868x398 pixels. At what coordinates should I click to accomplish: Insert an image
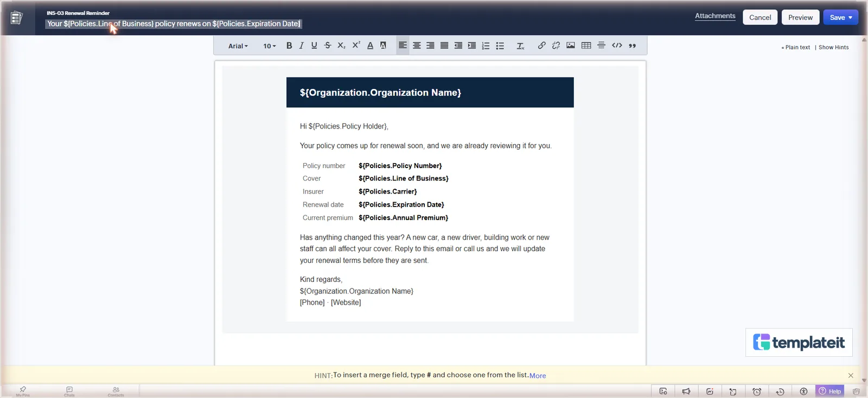click(571, 46)
